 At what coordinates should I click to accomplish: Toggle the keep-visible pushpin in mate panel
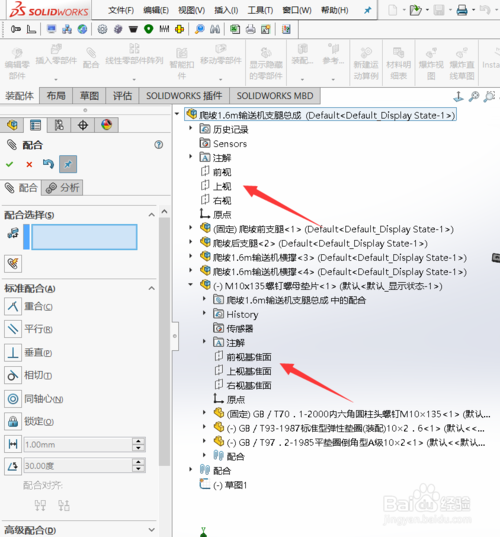coord(68,164)
